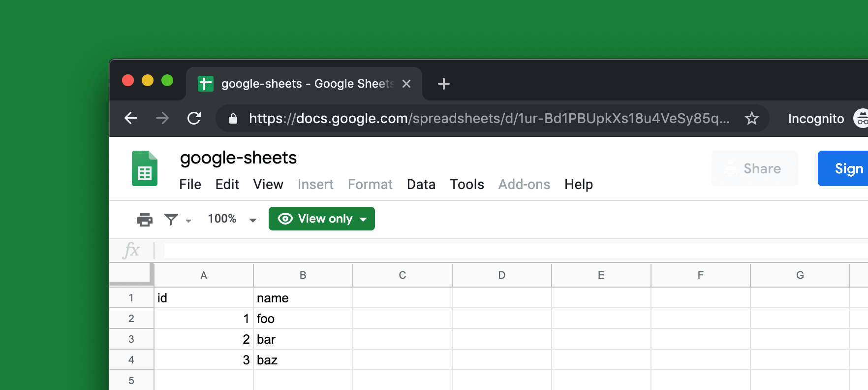The width and height of the screenshot is (868, 390).
Task: Go back with the browser back arrow
Action: 131,118
